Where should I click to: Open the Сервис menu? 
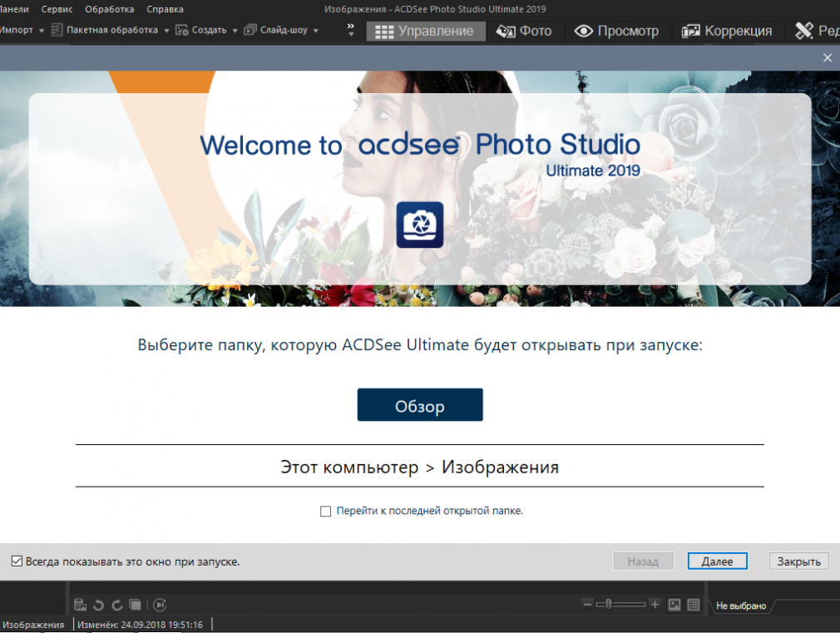[57, 9]
